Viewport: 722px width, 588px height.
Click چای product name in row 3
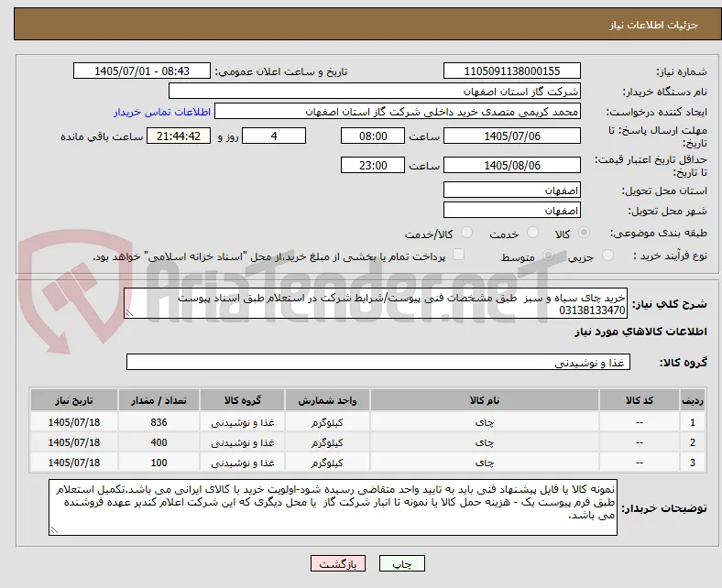click(485, 463)
